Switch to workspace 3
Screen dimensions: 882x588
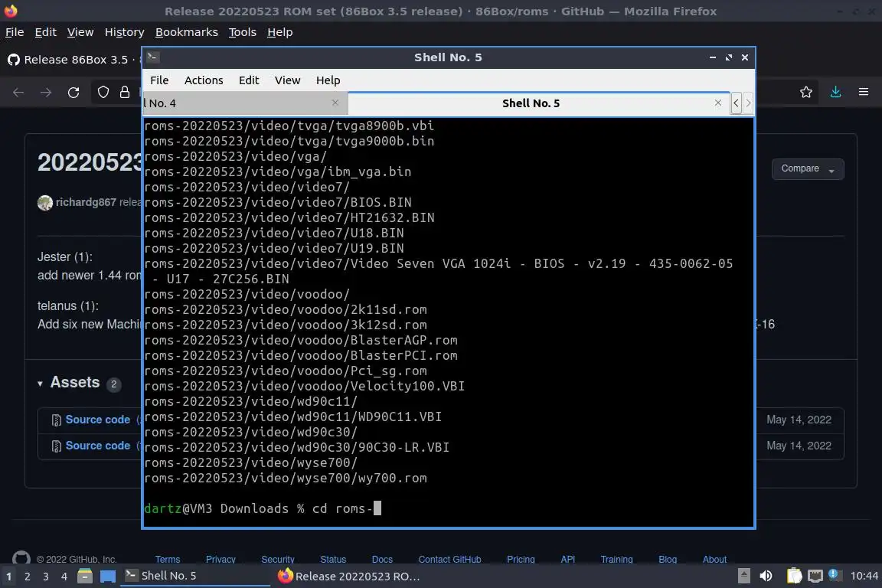46,577
